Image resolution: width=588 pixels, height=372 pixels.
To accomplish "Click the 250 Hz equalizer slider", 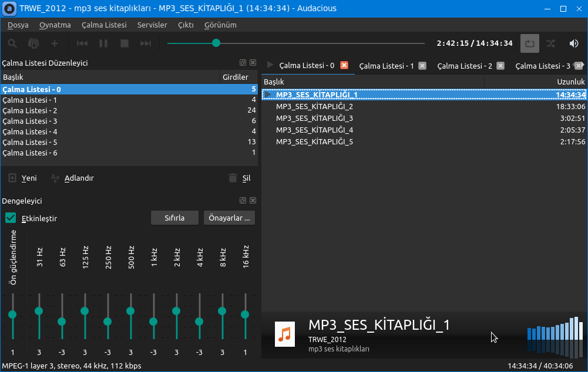I will point(107,317).
